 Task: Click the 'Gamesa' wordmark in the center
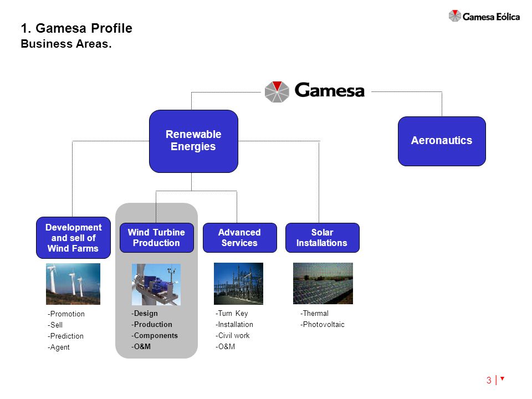point(329,90)
